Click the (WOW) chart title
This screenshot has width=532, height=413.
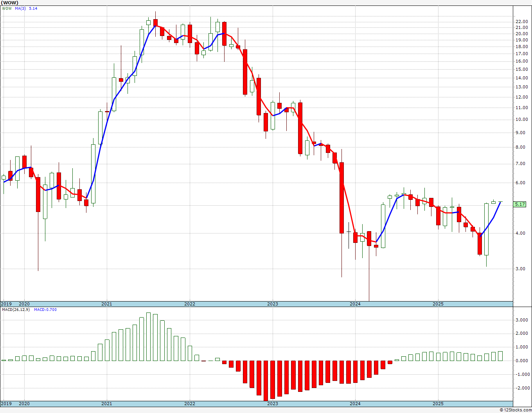(9, 3)
